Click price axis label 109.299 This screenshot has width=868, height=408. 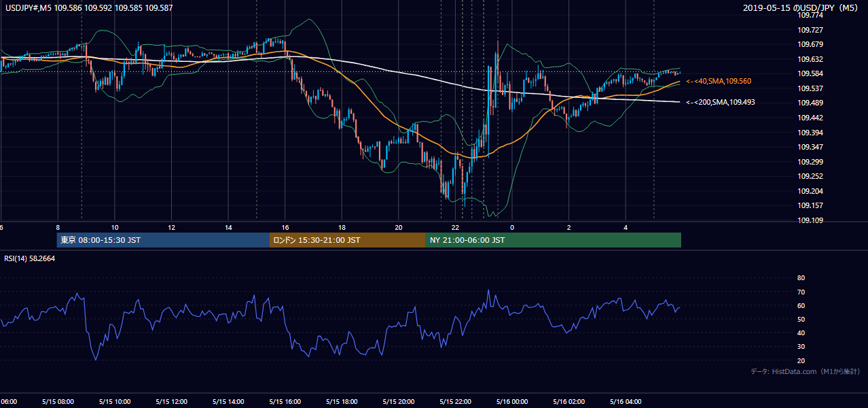[x=810, y=162]
